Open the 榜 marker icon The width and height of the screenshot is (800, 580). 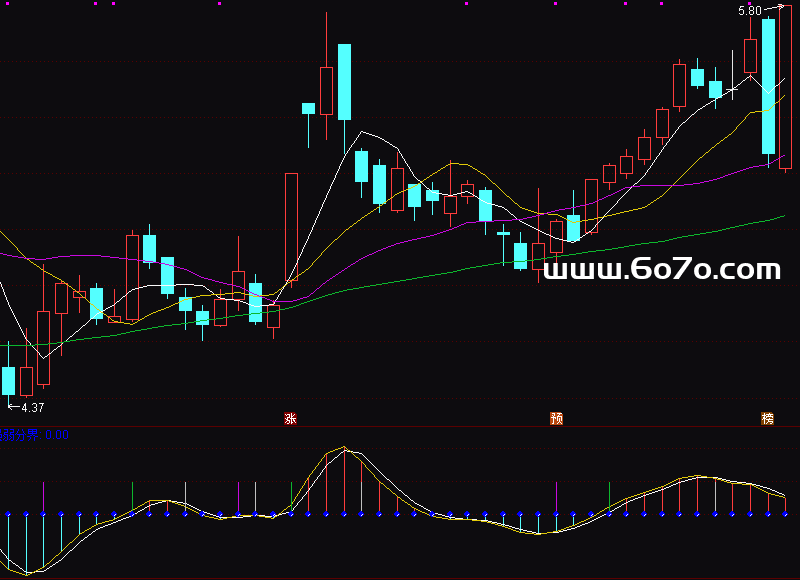coord(767,419)
